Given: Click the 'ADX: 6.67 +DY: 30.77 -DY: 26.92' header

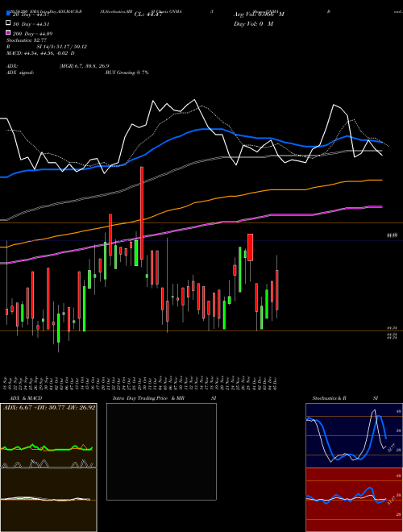Looking at the screenshot, I should point(49,408).
